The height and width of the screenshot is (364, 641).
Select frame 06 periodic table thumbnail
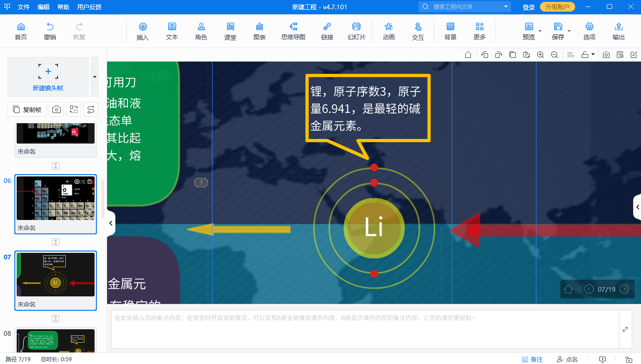click(x=56, y=198)
